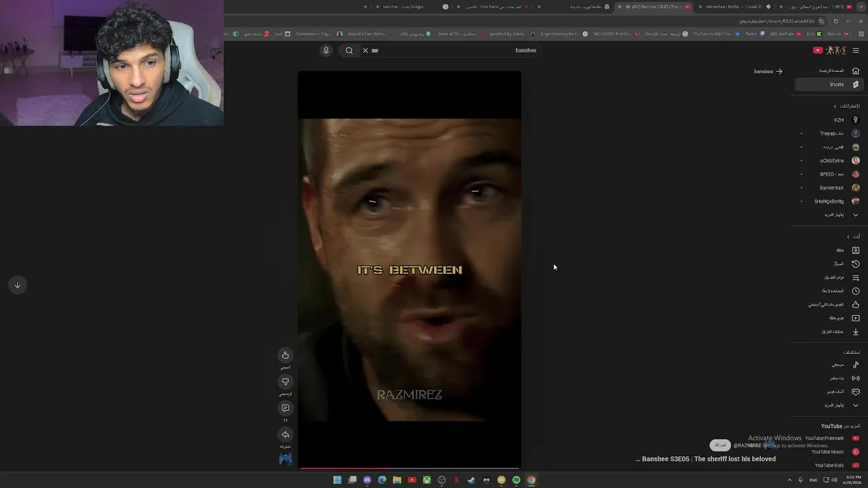Open Steam from the taskbar
Image resolution: width=868 pixels, height=488 pixels.
(471, 480)
